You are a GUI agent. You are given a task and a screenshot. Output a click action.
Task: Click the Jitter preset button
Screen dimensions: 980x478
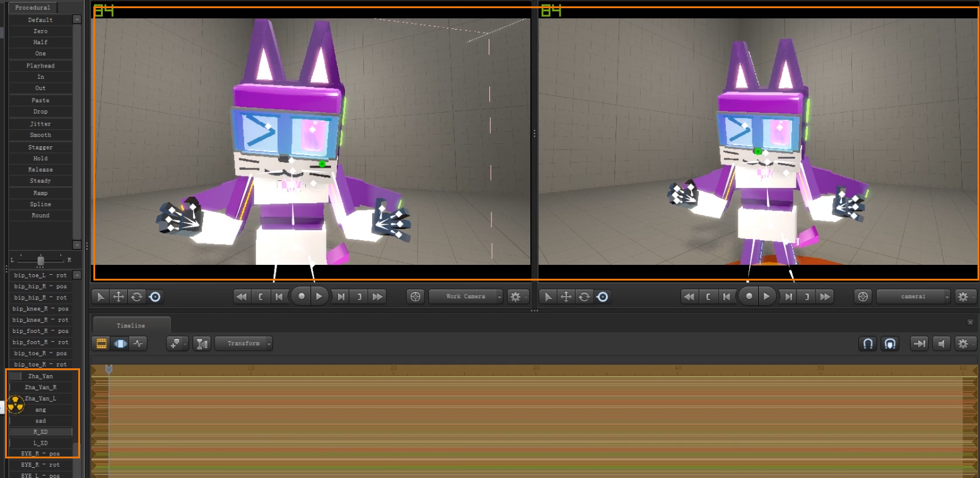40,124
